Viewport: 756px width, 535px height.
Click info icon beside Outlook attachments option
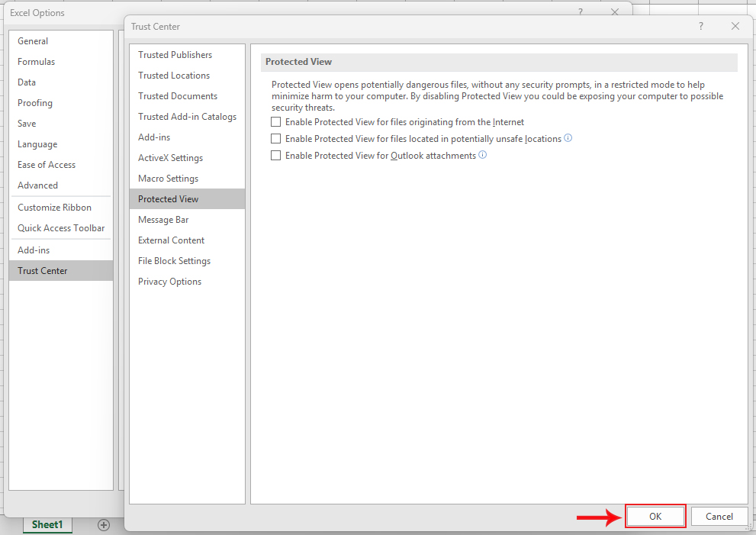coord(482,155)
